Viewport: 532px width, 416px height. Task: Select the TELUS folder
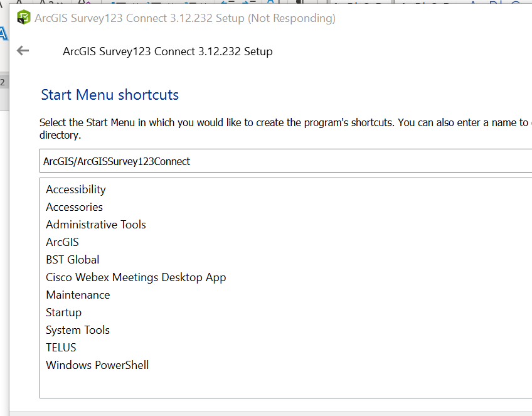coord(60,347)
